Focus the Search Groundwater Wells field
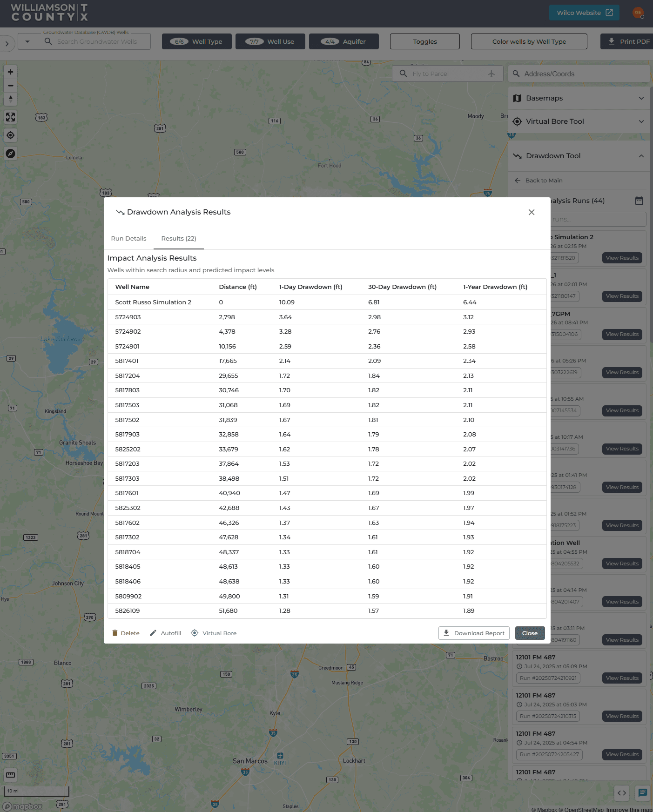 (97, 41)
